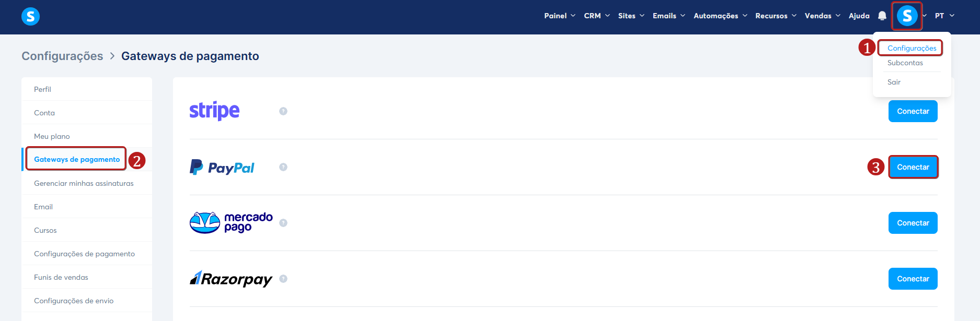Expand the Automações dropdown menu
The height and width of the screenshot is (321, 980).
click(x=721, y=16)
